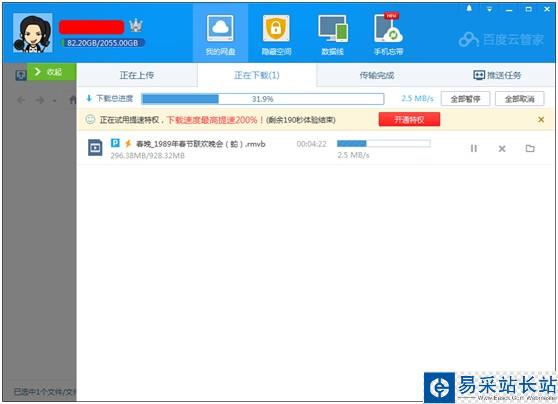558x404 pixels.
Task: Click the blue P badge on download row
Action: 115,143
